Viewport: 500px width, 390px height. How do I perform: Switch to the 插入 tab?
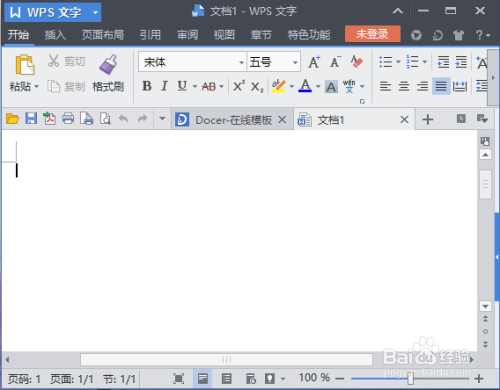point(55,35)
